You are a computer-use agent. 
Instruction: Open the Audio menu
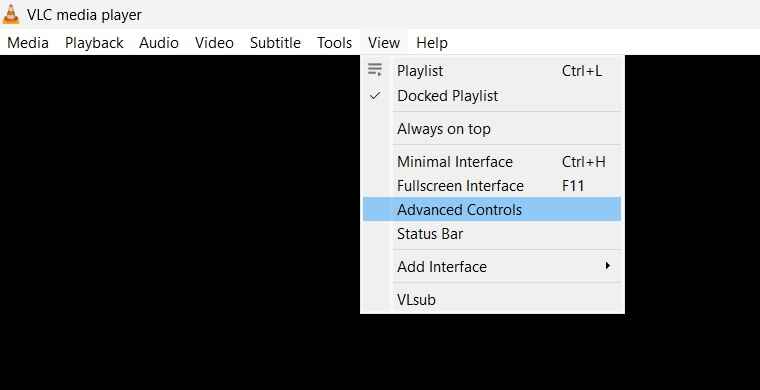coord(159,43)
